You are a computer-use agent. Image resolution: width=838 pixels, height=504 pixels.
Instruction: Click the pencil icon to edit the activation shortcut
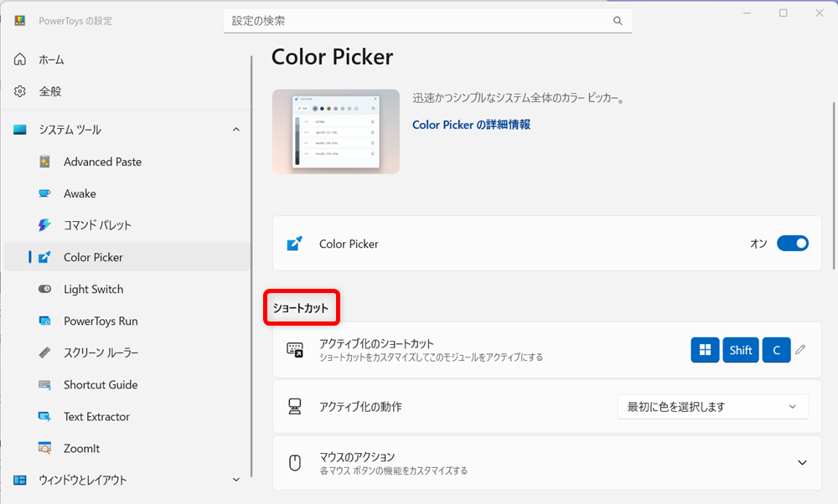[800, 350]
